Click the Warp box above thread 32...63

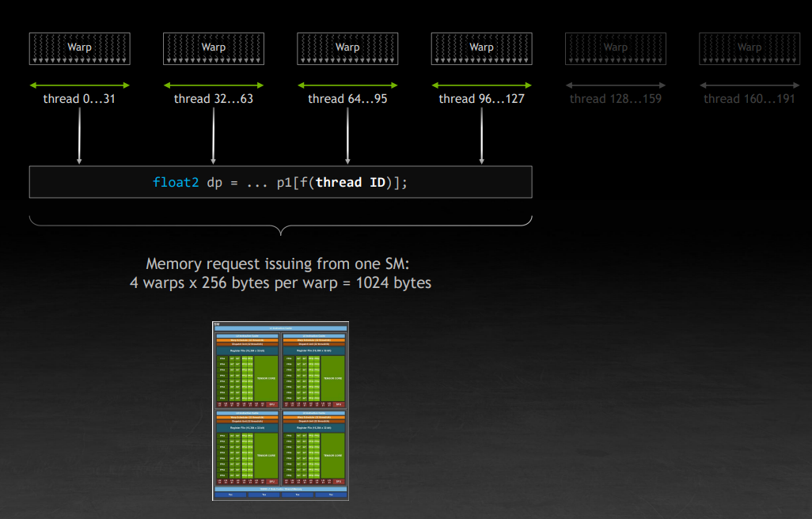[213, 48]
